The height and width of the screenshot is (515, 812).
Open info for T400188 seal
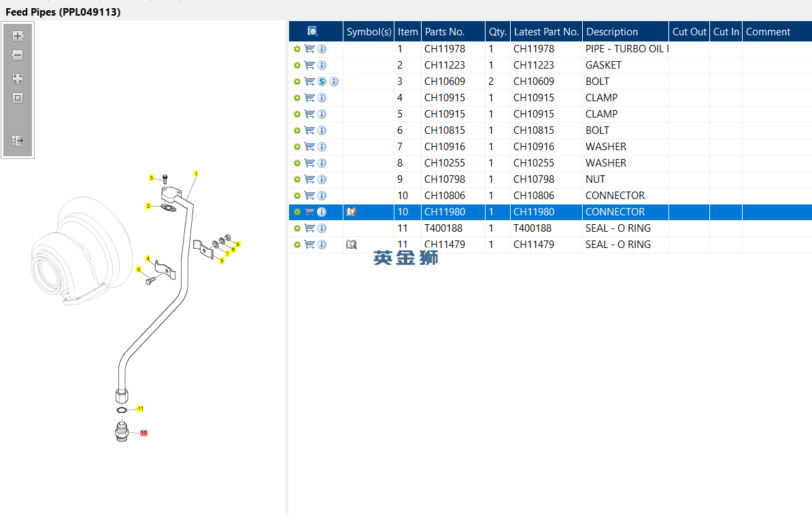(x=322, y=228)
